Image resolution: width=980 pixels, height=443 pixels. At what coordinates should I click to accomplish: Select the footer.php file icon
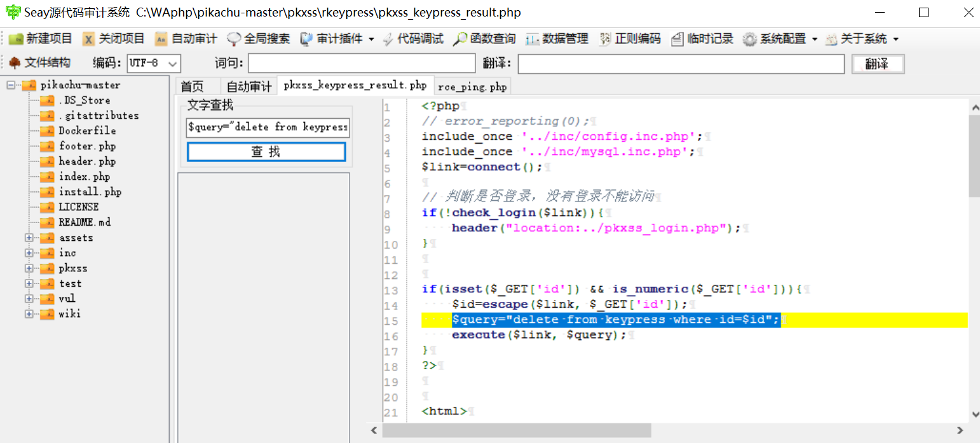[x=47, y=146]
